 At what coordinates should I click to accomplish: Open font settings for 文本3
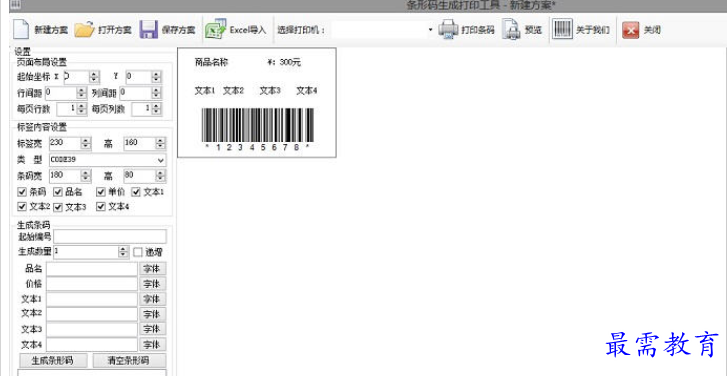click(153, 329)
